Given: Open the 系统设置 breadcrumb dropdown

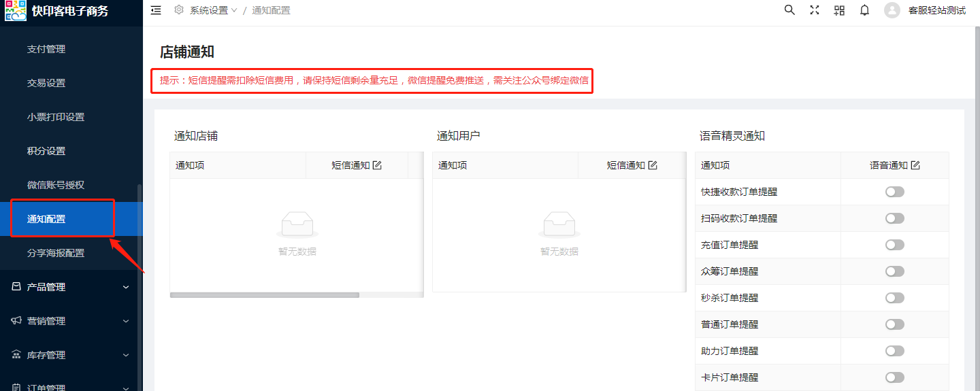Looking at the screenshot, I should tap(212, 10).
